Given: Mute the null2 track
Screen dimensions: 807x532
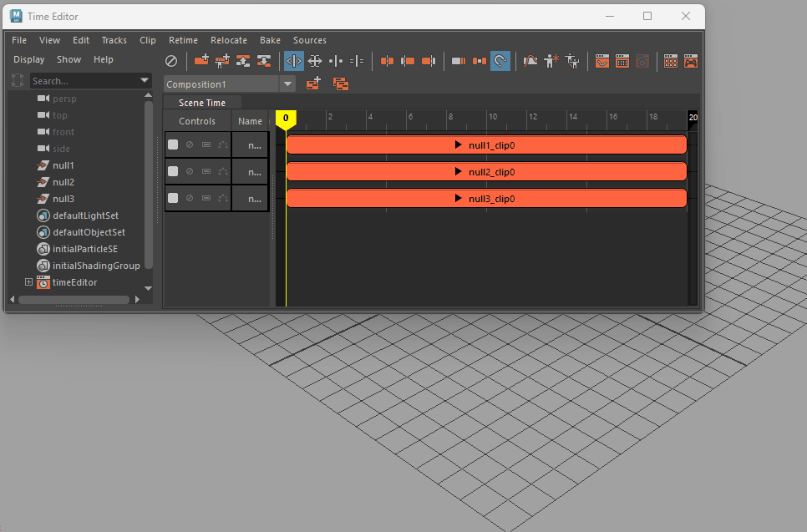Looking at the screenshot, I should click(190, 171).
